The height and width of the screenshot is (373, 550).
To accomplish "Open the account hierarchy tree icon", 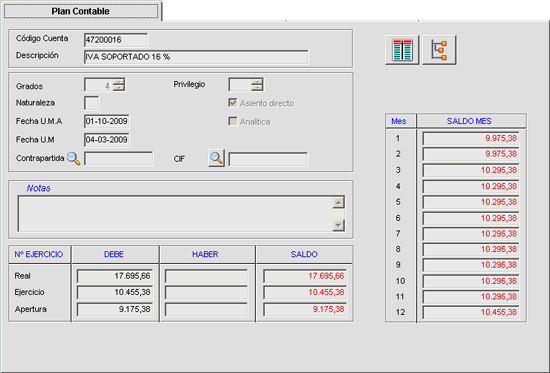I will (x=439, y=50).
